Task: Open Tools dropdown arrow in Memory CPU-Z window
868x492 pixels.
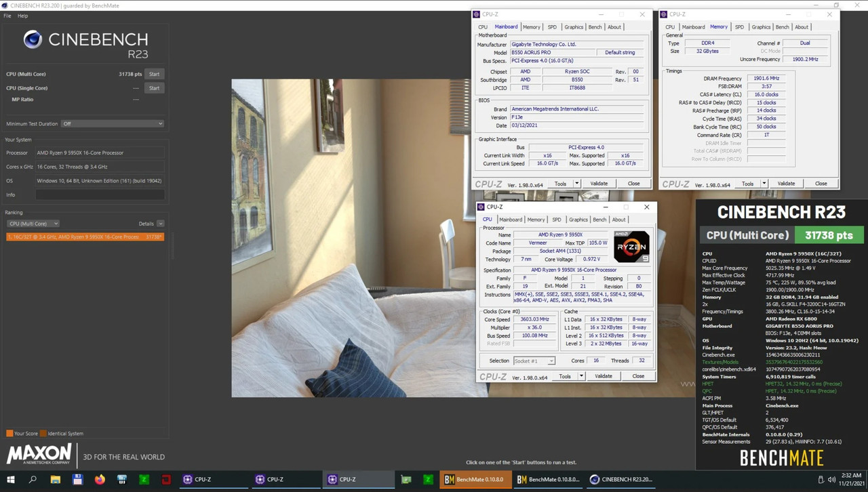Action: [x=764, y=184]
